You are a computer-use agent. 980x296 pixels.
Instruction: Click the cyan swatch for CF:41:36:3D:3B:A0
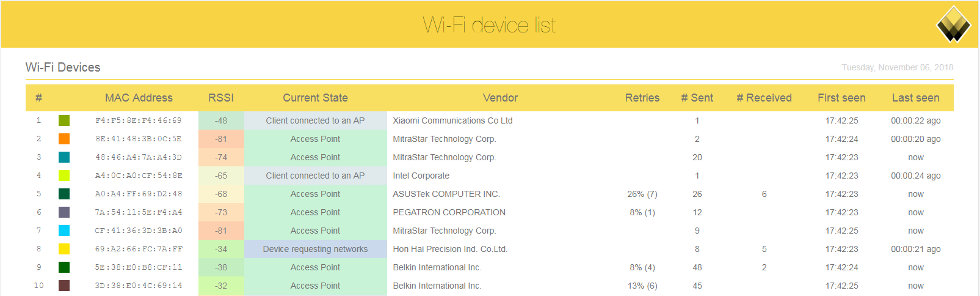(64, 231)
